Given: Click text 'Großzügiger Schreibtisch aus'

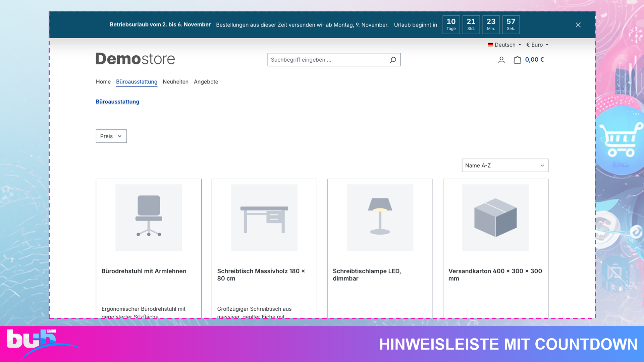Looking at the screenshot, I should (254, 309).
